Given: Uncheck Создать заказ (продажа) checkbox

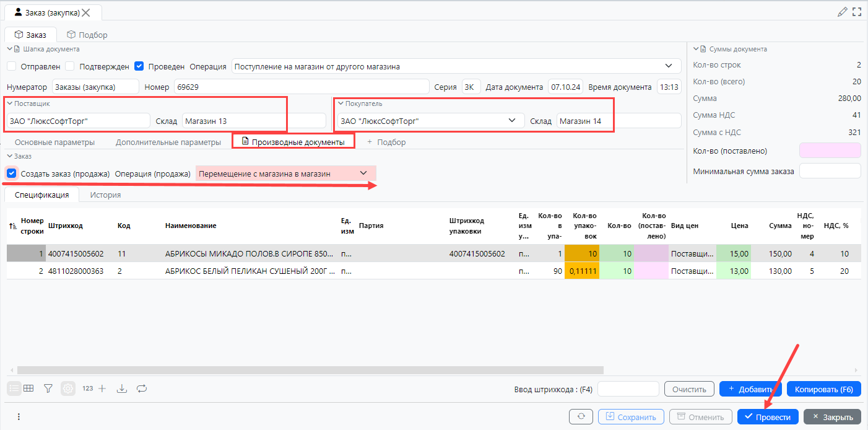Looking at the screenshot, I should (12, 173).
